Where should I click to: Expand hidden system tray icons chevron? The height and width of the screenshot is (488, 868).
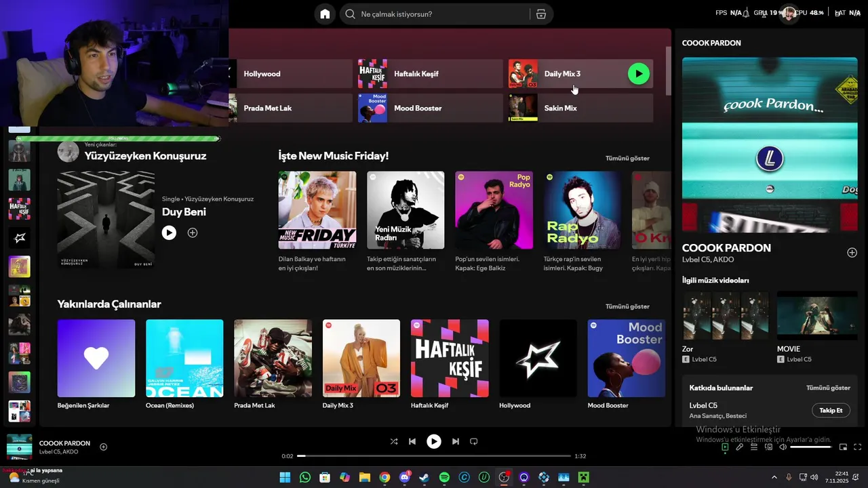tap(774, 477)
